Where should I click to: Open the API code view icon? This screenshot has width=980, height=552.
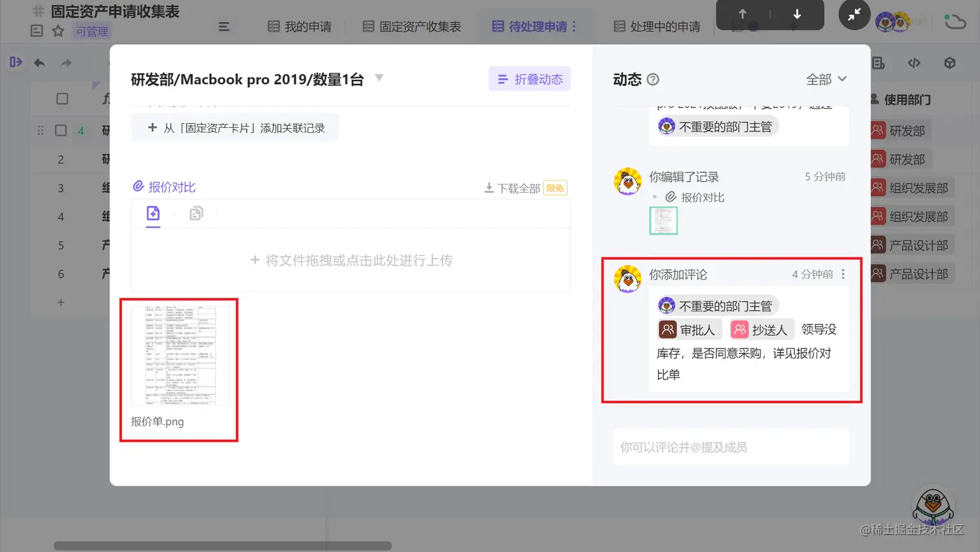pos(914,63)
